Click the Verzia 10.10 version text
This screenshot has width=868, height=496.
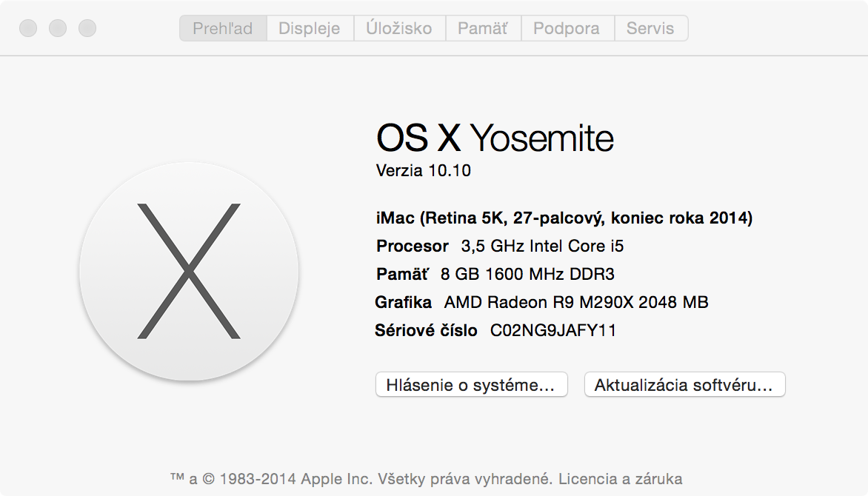click(x=424, y=171)
